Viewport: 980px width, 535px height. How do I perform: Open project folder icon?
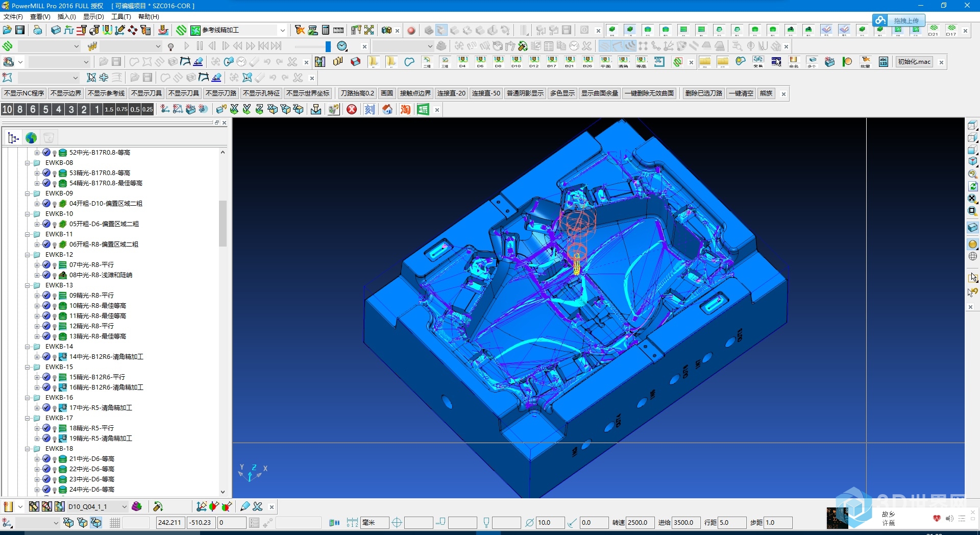(x=7, y=30)
